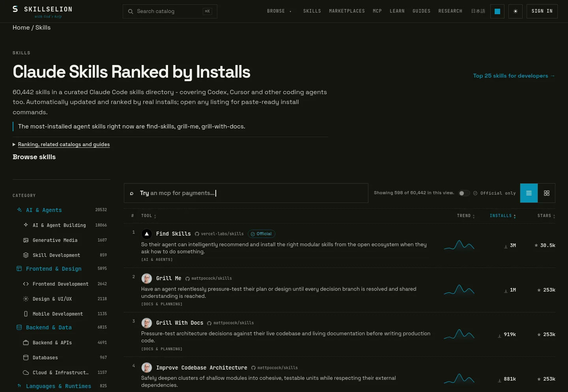568x392 pixels.
Task: Sort the table by Installs column
Action: point(503,216)
